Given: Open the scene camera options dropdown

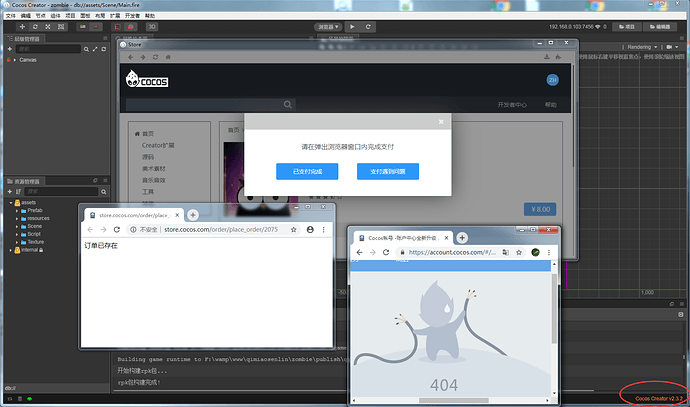Looking at the screenshot, I should point(672,47).
